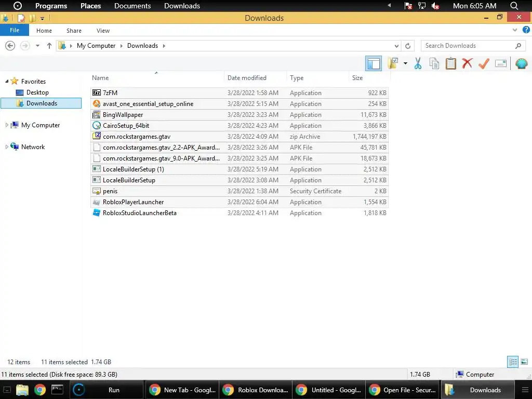
Task: Open the Programs menu in top panel
Action: pos(51,6)
